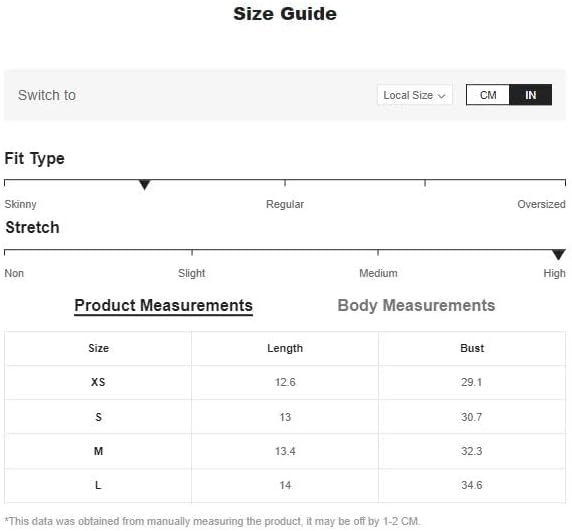
Task: Click the Length column header
Action: [x=285, y=348]
